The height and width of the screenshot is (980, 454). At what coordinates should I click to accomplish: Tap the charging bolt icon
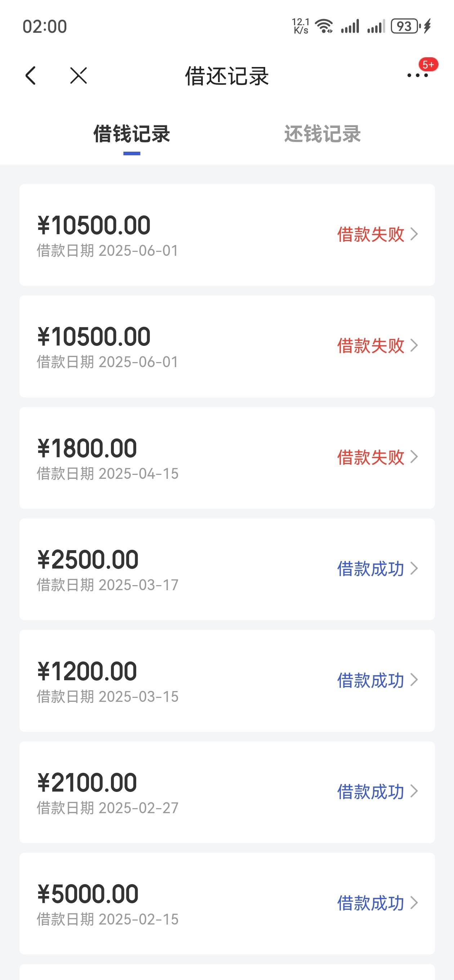[427, 26]
